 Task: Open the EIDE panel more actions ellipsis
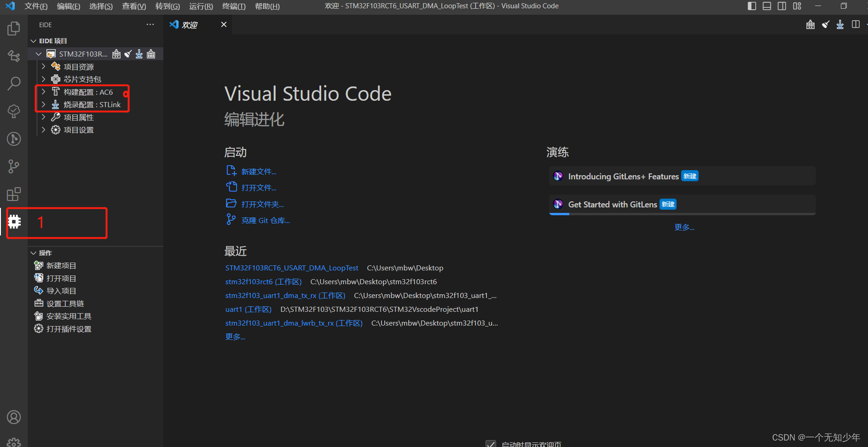click(x=150, y=24)
